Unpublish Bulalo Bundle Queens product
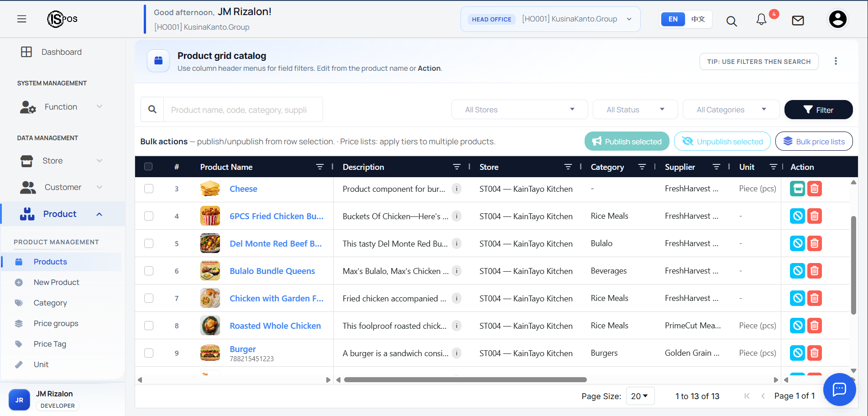The image size is (868, 416). (797, 271)
